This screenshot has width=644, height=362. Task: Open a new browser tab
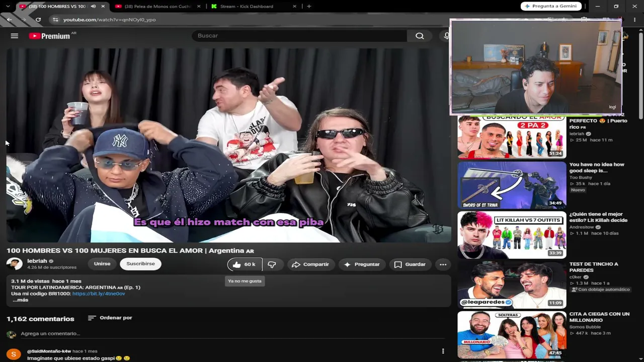309,7
